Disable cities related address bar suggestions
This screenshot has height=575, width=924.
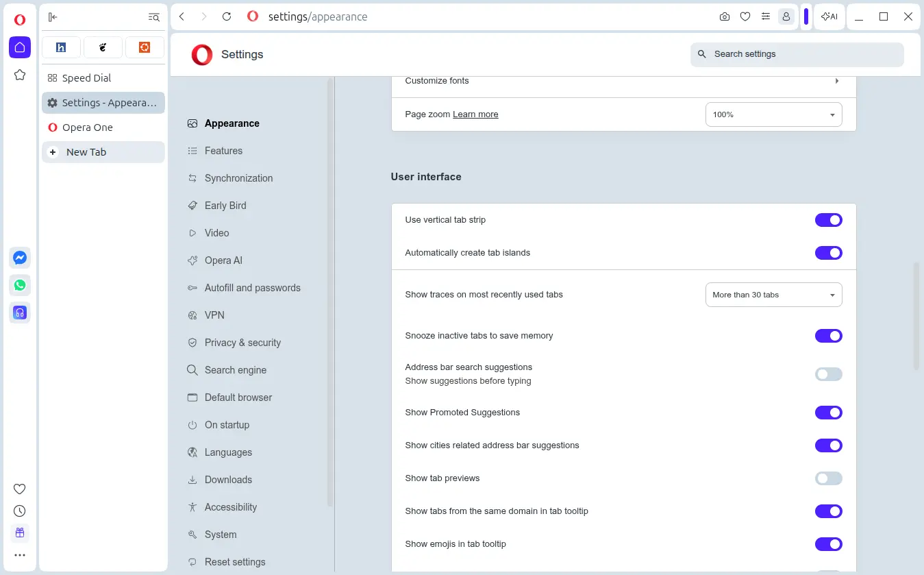click(x=828, y=445)
